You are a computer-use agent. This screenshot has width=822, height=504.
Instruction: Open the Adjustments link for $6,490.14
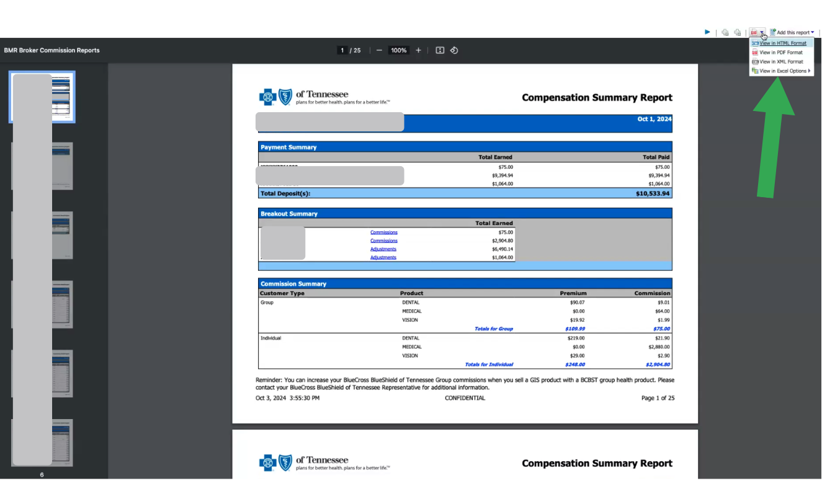tap(383, 249)
